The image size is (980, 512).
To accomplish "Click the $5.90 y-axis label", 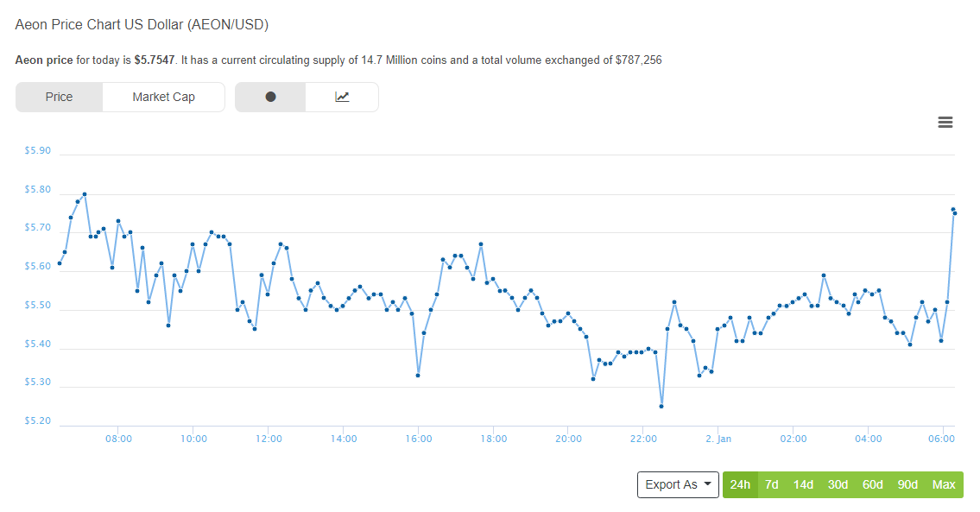I will click(x=37, y=150).
